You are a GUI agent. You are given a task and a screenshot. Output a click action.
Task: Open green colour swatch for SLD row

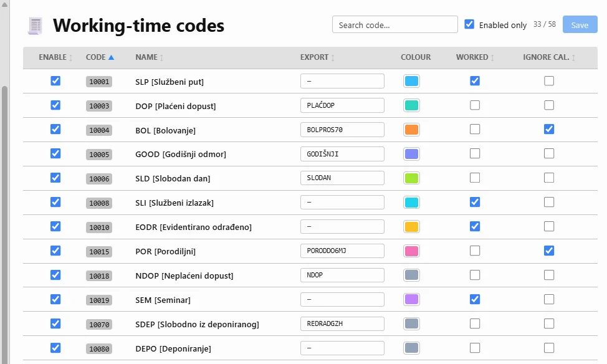411,178
